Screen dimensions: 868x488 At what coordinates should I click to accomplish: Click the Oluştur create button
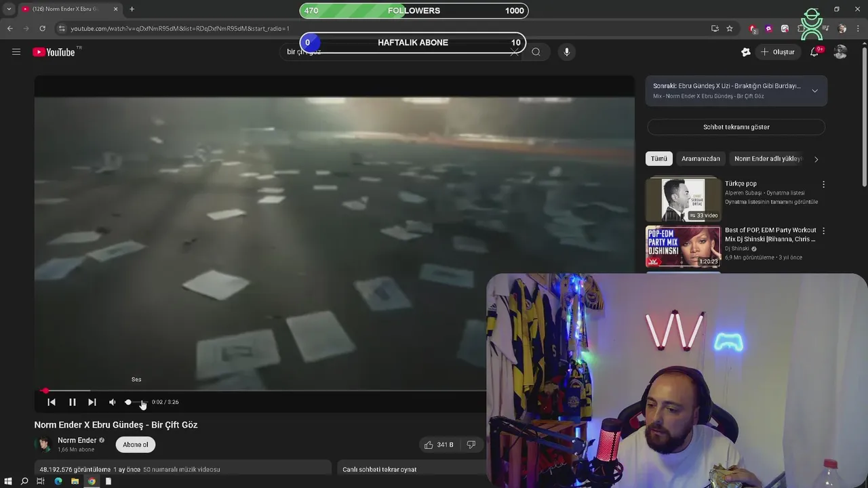point(777,52)
